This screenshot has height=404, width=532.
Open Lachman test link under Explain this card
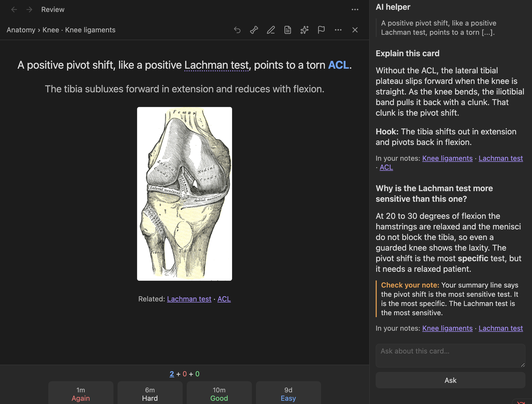(x=501, y=158)
